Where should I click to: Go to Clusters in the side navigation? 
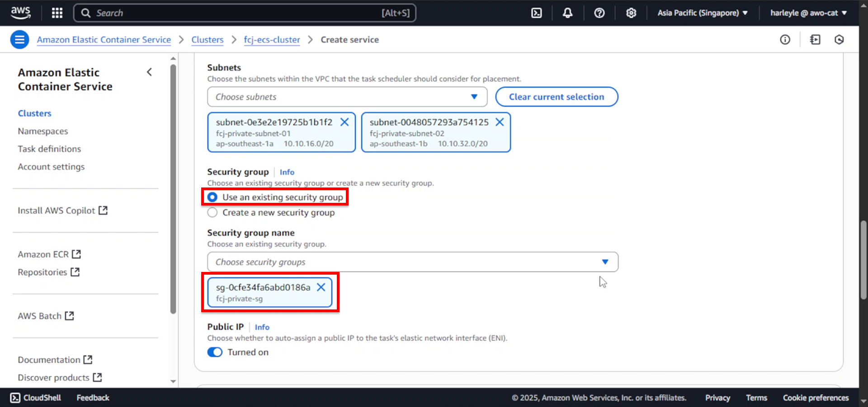pyautogui.click(x=34, y=113)
